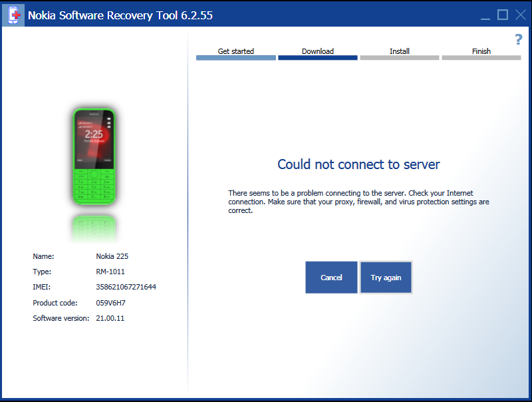Click the error description paragraph about server connection

point(358,202)
